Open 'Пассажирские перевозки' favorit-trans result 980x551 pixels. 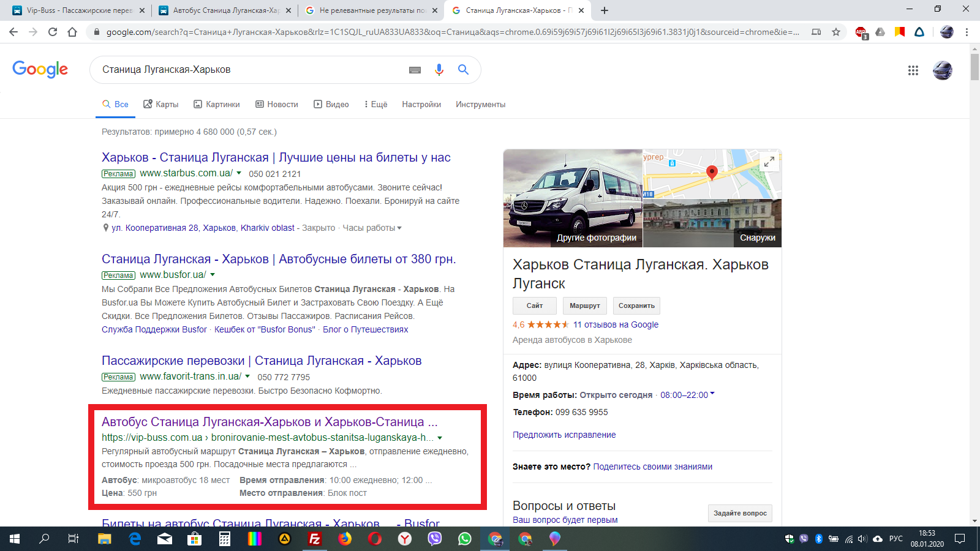point(262,361)
